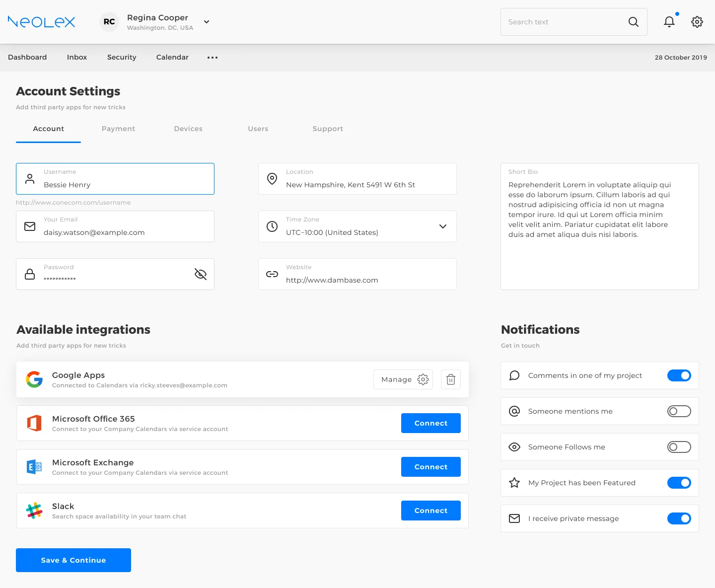Click the NeoLex logo
The image size is (715, 588).
(x=42, y=22)
